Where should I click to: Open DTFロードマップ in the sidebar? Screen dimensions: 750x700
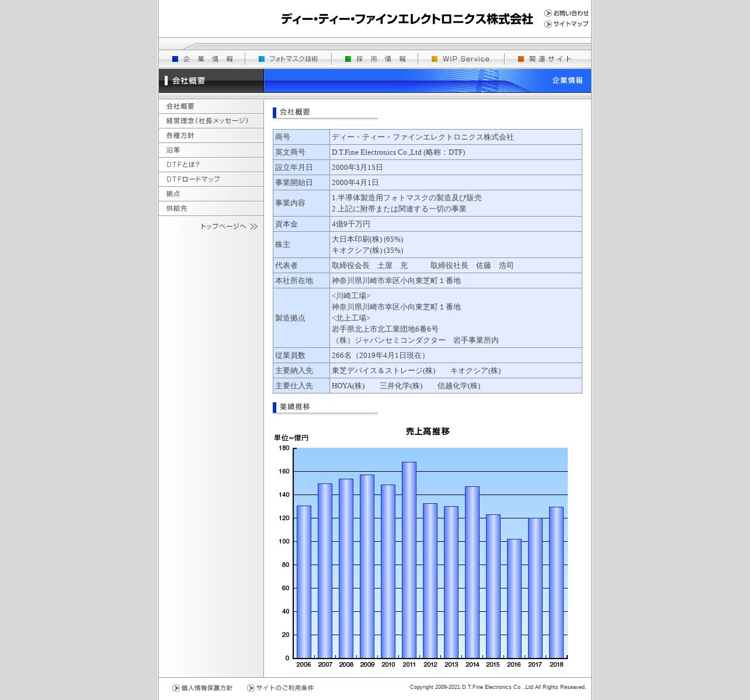pyautogui.click(x=211, y=179)
